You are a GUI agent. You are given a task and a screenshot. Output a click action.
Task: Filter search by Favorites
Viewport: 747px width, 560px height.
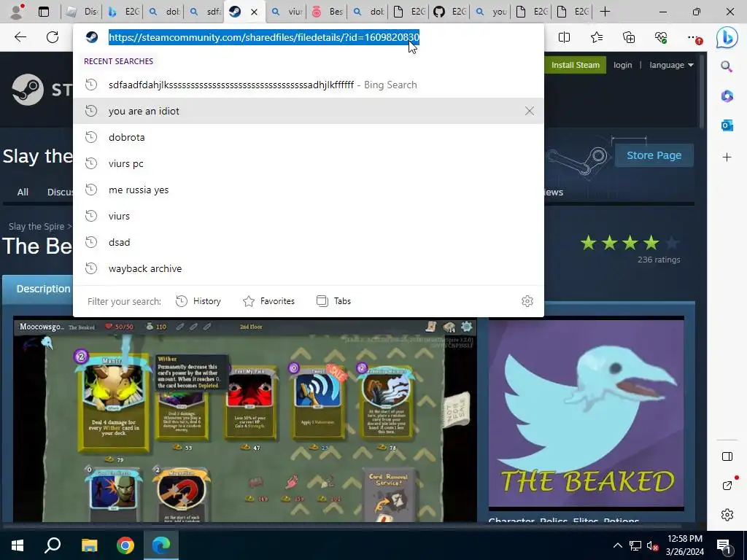[268, 301]
